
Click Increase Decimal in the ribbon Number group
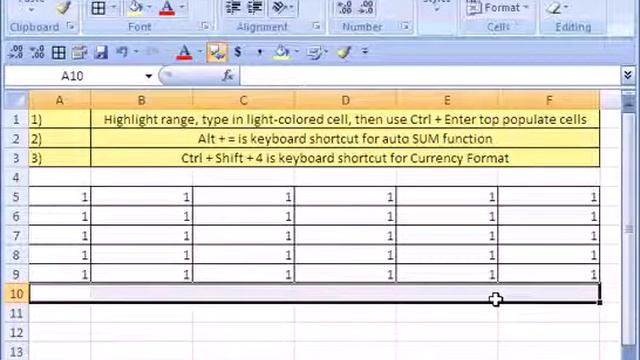pyautogui.click(x=345, y=8)
